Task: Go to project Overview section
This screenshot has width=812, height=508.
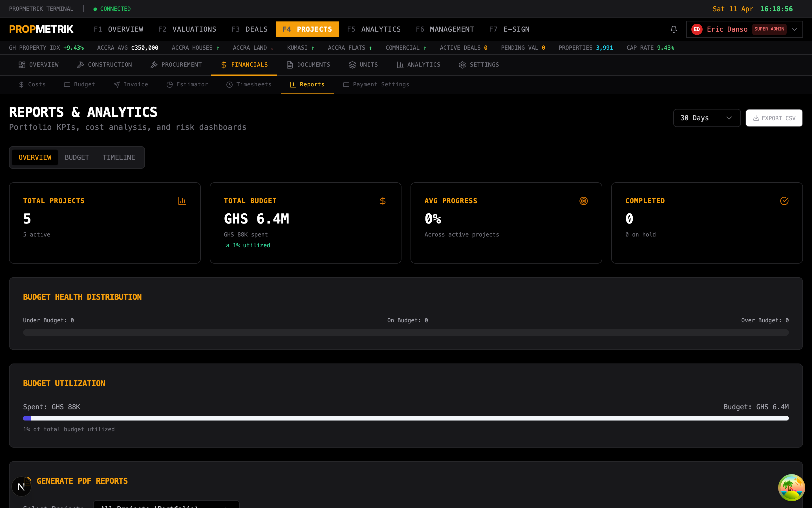Action: [39, 65]
